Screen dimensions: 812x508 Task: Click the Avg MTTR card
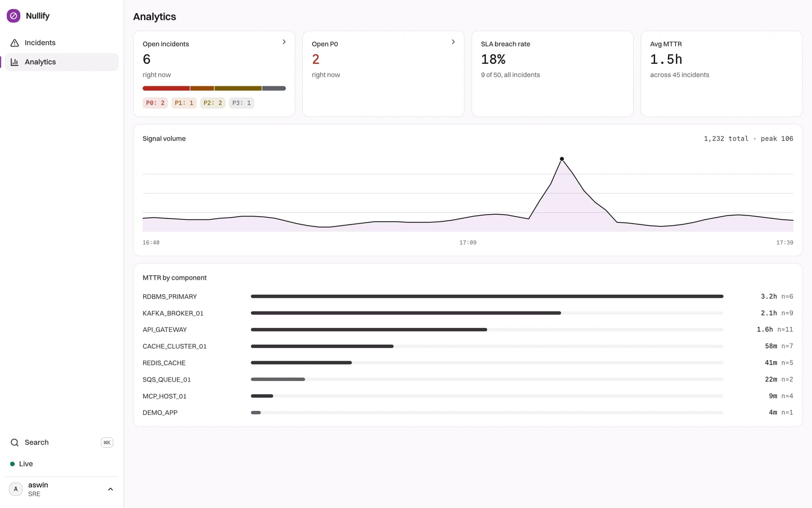tap(721, 74)
